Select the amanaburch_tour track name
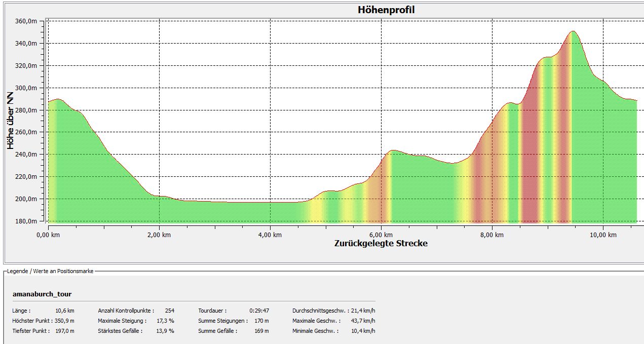Image resolution: width=644 pixels, height=344 pixels. (42, 294)
